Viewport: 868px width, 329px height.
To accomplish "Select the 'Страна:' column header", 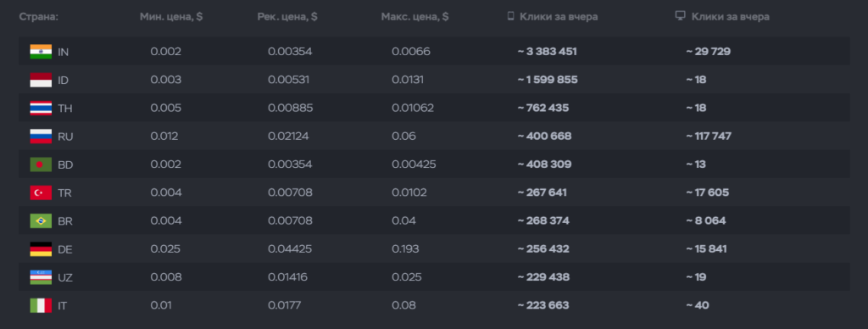I will pos(39,17).
